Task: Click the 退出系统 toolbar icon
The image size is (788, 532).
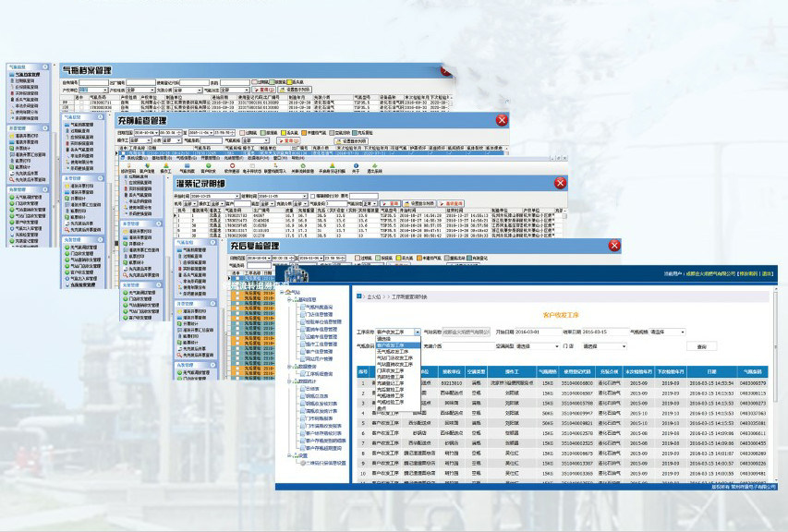Action: (374, 166)
